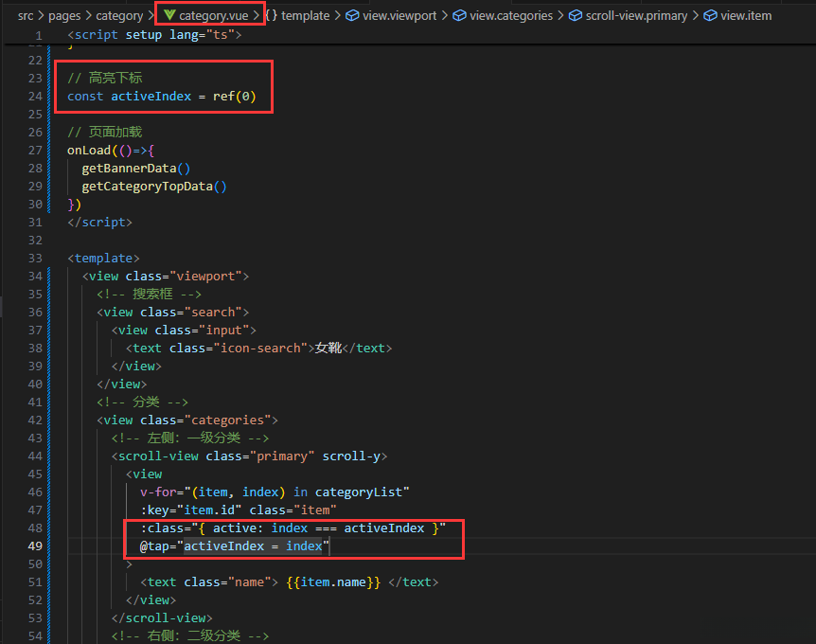This screenshot has height=644, width=816.
Task: Open the pages breadcrumb segment
Action: pyautogui.click(x=64, y=15)
